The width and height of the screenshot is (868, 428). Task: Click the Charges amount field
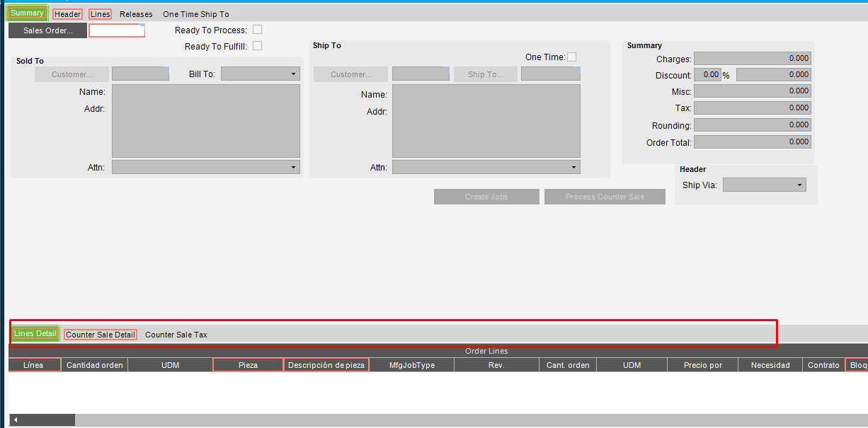[753, 59]
